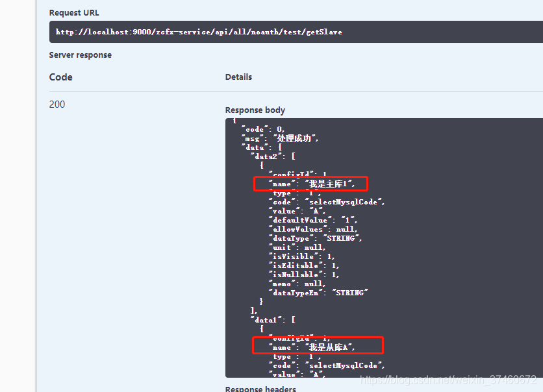Click the "name": "我是主库1" line

[x=312, y=184]
